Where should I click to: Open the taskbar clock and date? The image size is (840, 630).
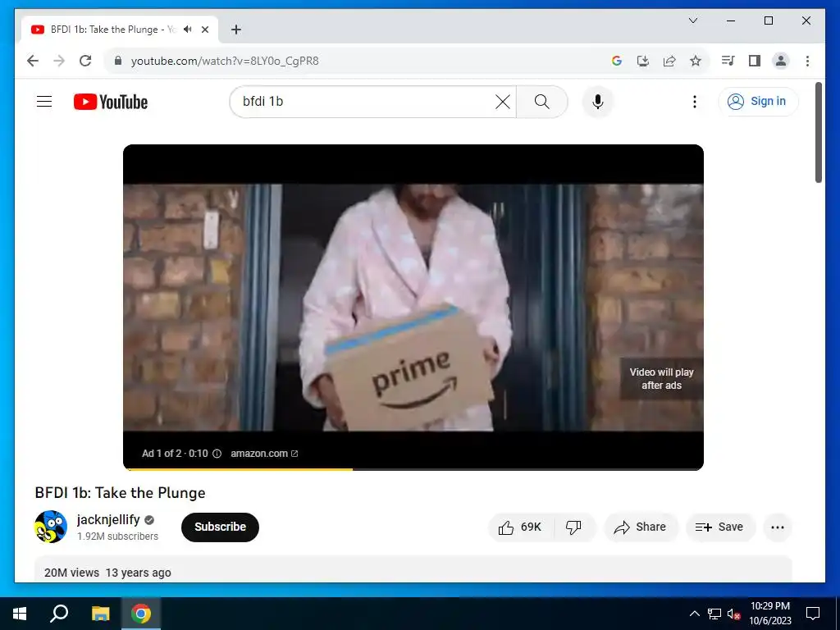(x=769, y=614)
